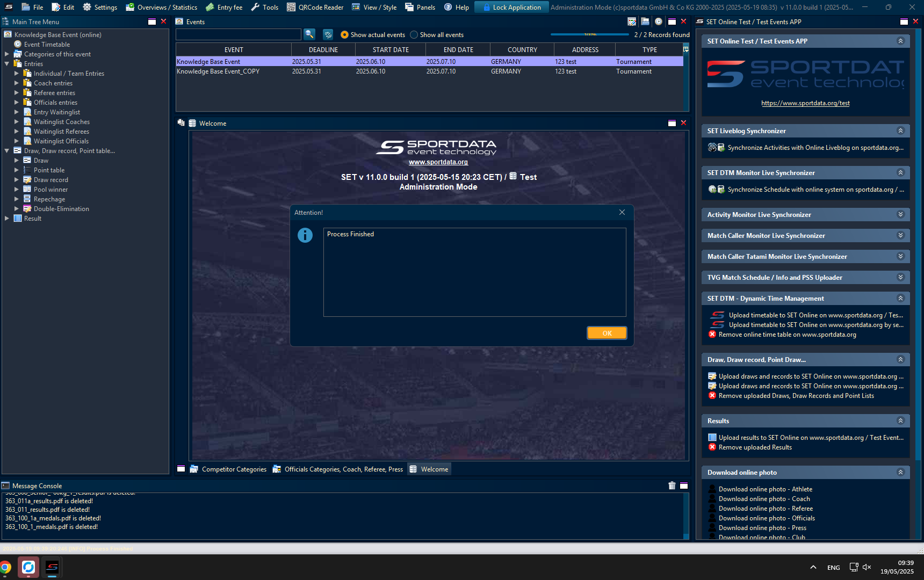Select Show all events radio button
Image resolution: width=924 pixels, height=580 pixels.
point(414,34)
